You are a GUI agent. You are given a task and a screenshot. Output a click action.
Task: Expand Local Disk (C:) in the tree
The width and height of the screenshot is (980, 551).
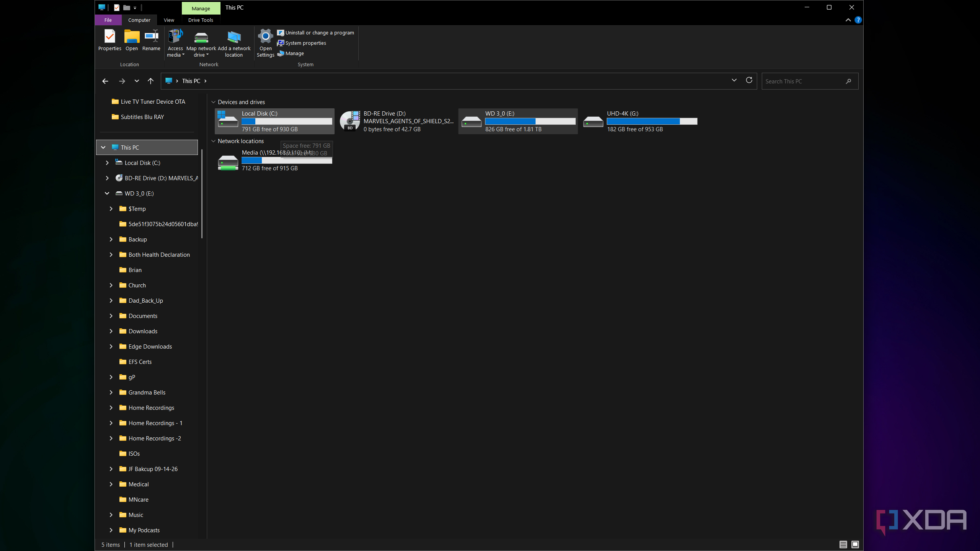pos(107,163)
